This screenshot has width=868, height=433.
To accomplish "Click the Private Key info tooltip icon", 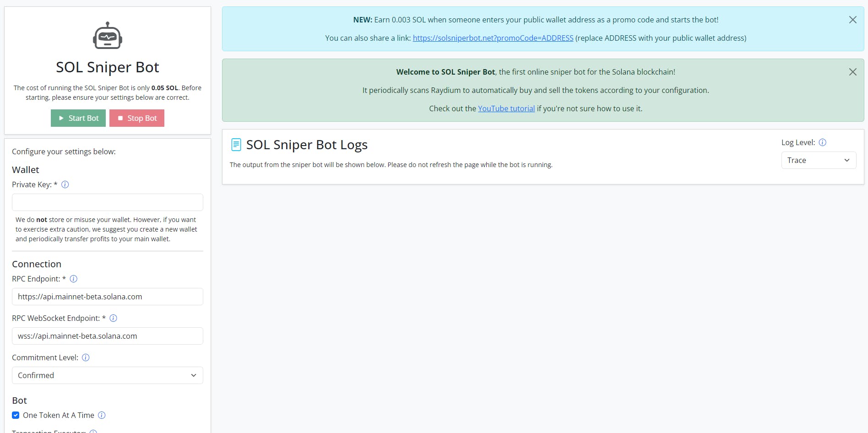I will point(65,184).
